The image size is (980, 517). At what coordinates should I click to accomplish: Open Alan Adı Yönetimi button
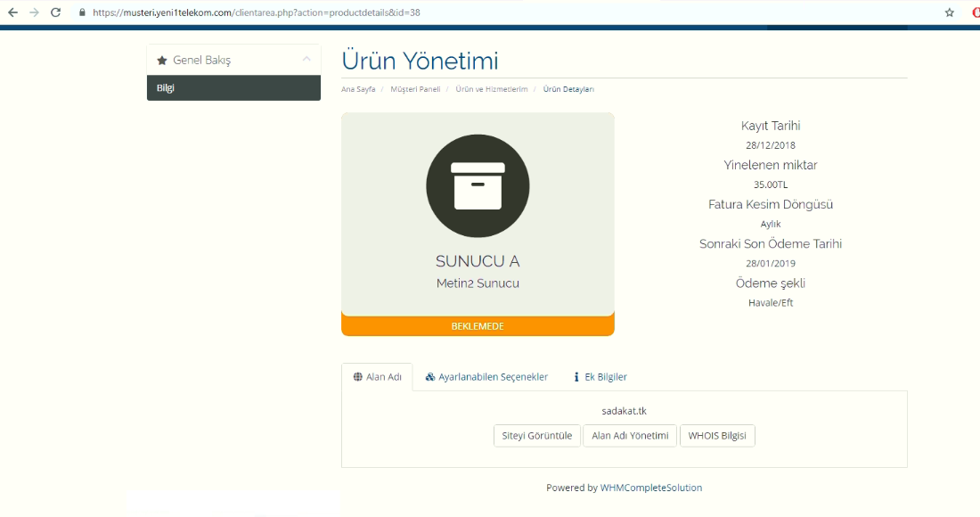[x=630, y=436]
